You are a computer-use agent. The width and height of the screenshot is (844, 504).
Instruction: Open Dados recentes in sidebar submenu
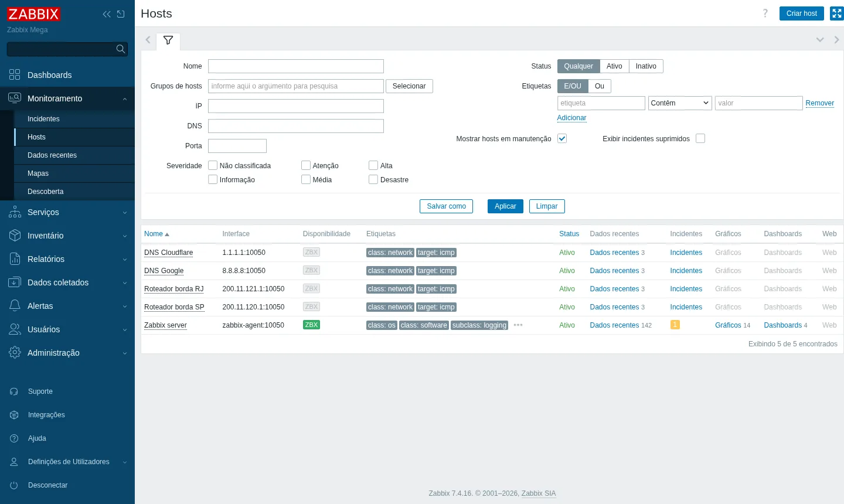52,155
